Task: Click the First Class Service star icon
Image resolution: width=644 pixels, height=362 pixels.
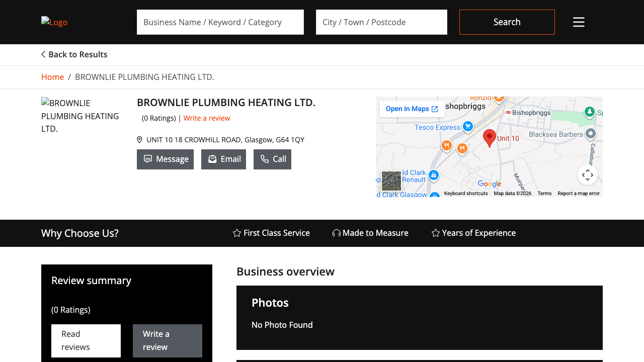Action: click(236, 233)
